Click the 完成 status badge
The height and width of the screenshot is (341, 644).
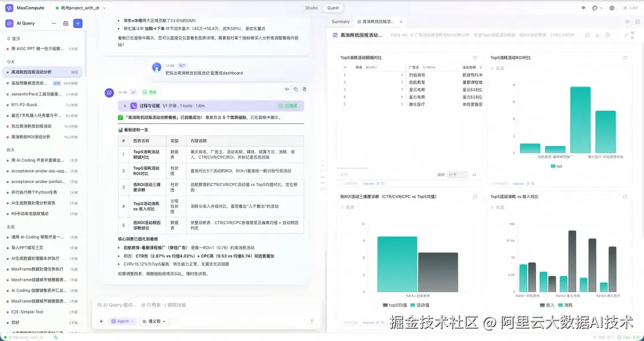(150, 92)
